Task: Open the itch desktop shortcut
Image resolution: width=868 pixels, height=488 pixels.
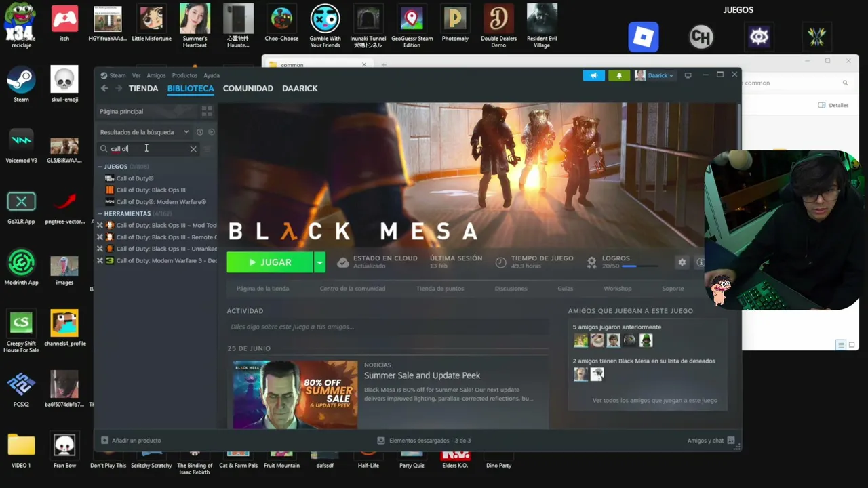Action: point(64,22)
